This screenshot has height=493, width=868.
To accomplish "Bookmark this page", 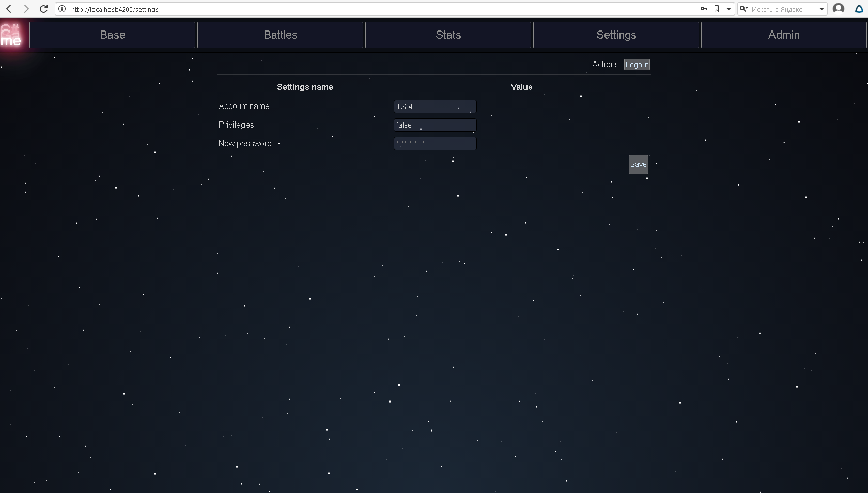I will point(717,9).
